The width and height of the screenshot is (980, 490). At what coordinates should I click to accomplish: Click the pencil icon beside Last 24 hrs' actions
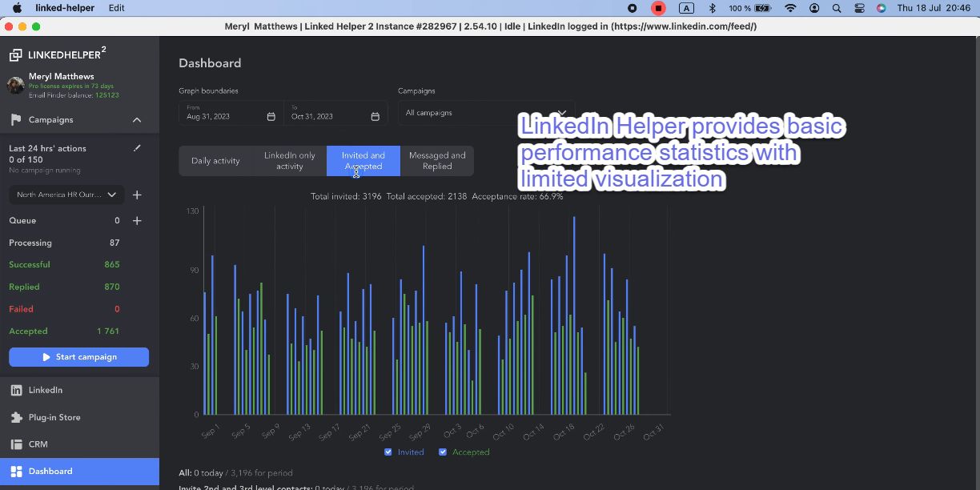(137, 147)
